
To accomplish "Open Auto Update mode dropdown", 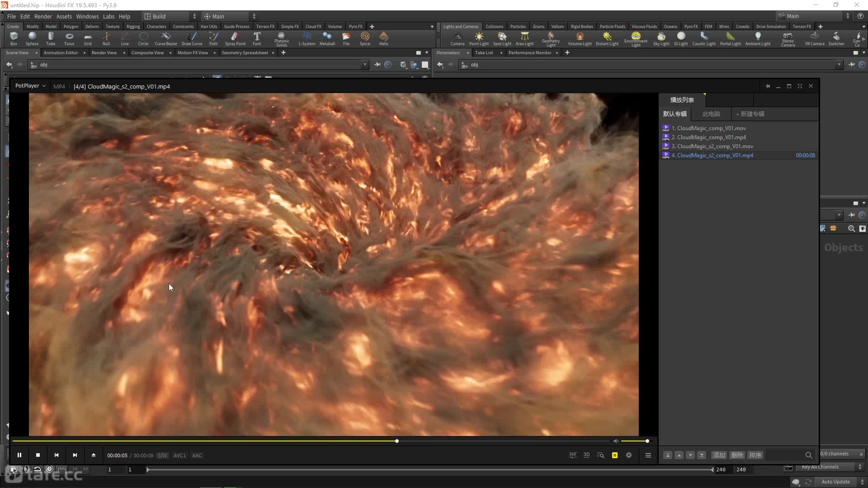I will [x=840, y=482].
